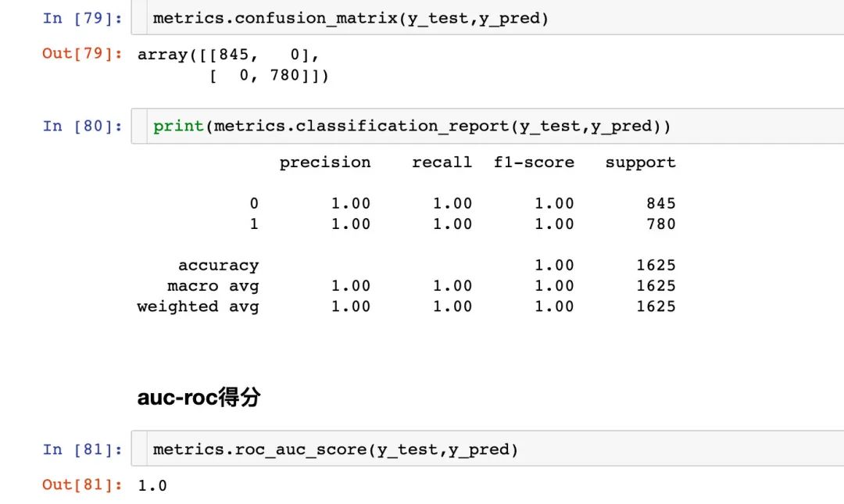Click the In [80] prompt label

(82, 126)
